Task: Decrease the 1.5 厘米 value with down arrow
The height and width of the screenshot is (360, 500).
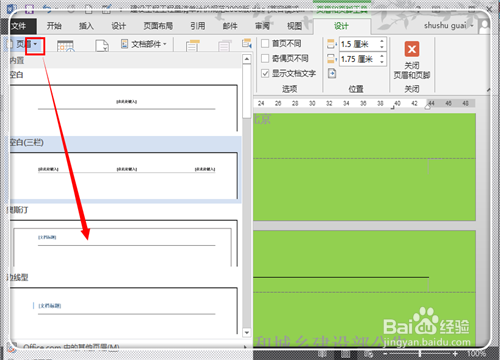Action: (382, 47)
